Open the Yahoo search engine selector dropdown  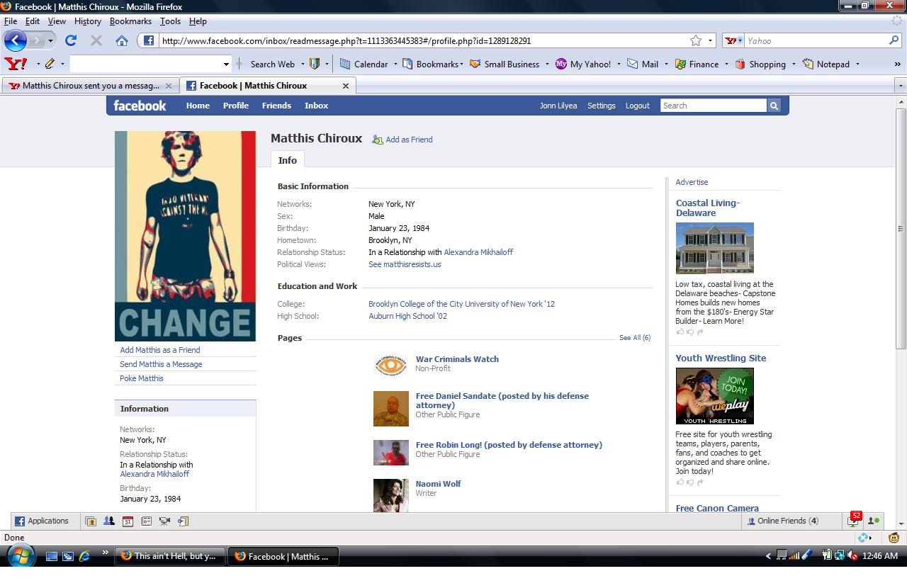(733, 41)
